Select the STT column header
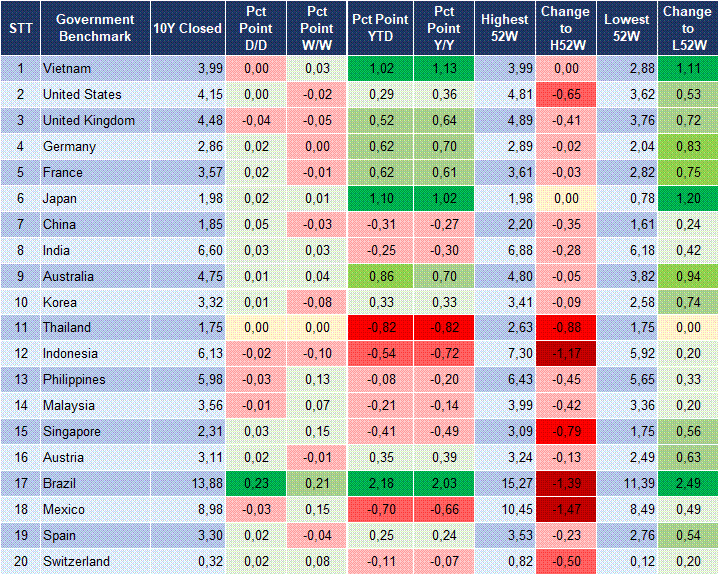The image size is (720, 576). (x=20, y=28)
